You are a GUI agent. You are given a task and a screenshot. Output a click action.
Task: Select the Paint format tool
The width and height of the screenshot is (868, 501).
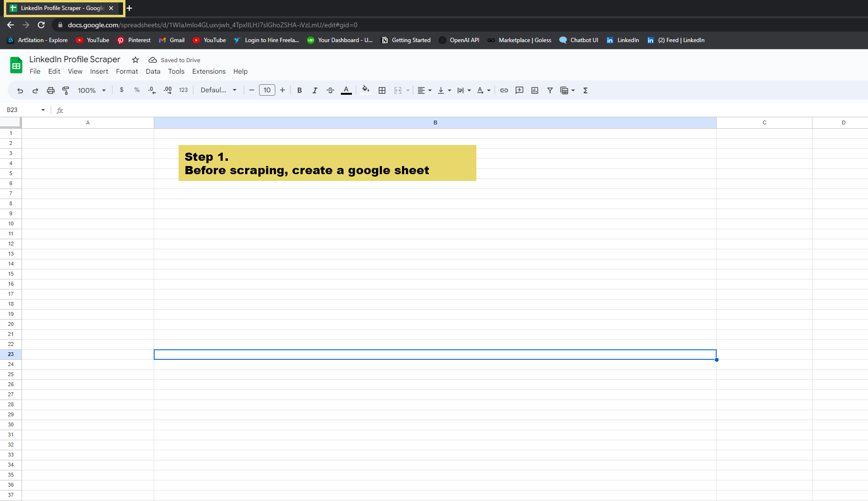click(66, 90)
